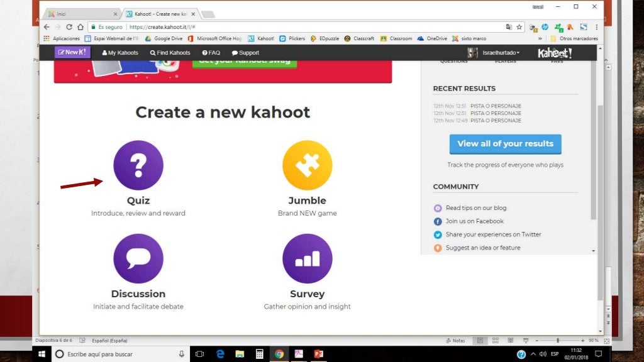Open the Support menu item
This screenshot has width=644, height=362.
pyautogui.click(x=245, y=53)
